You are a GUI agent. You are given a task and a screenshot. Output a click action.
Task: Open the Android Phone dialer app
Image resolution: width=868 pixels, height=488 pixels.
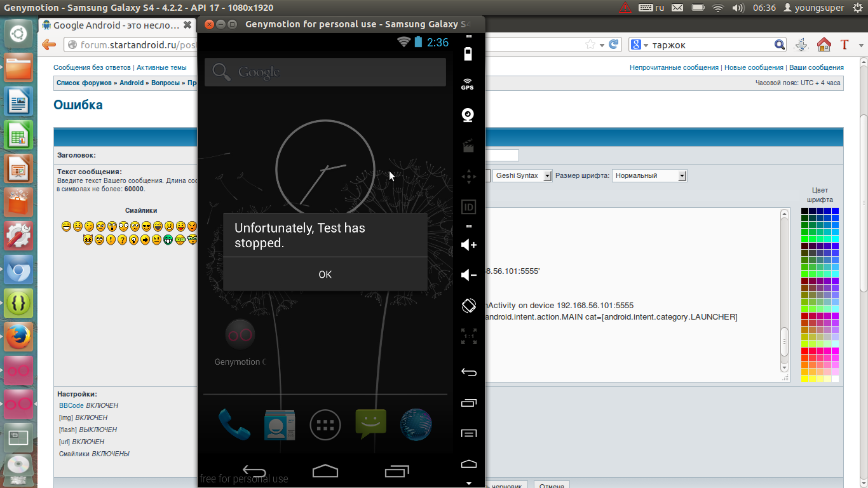click(233, 424)
